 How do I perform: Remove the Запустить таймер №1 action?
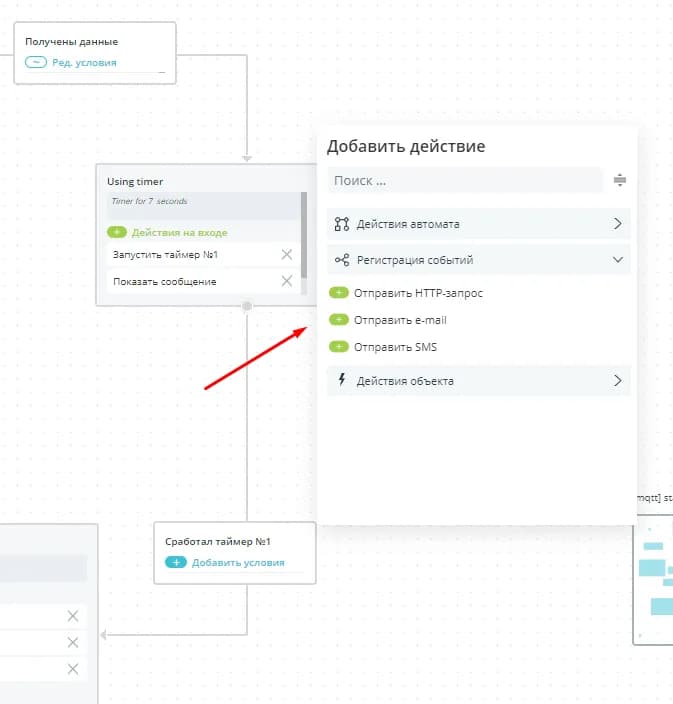287,255
